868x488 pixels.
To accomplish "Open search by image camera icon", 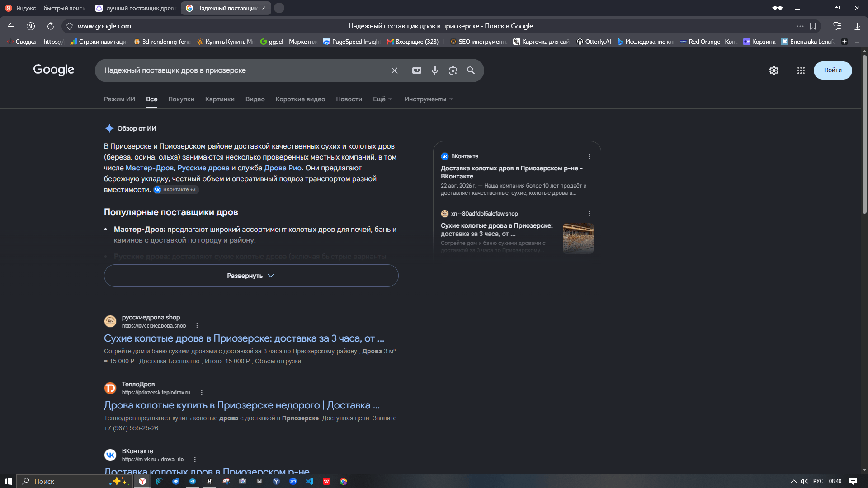I will 453,70.
